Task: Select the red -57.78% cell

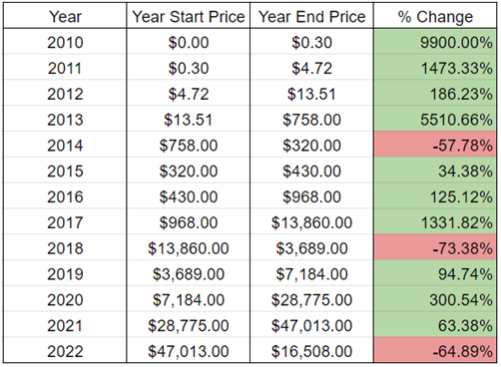Action: tap(435, 145)
